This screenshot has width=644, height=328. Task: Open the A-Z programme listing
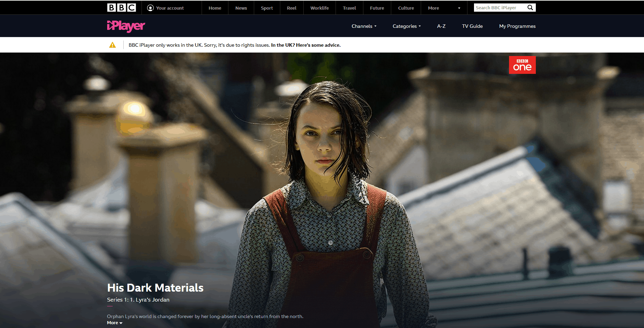pos(441,26)
